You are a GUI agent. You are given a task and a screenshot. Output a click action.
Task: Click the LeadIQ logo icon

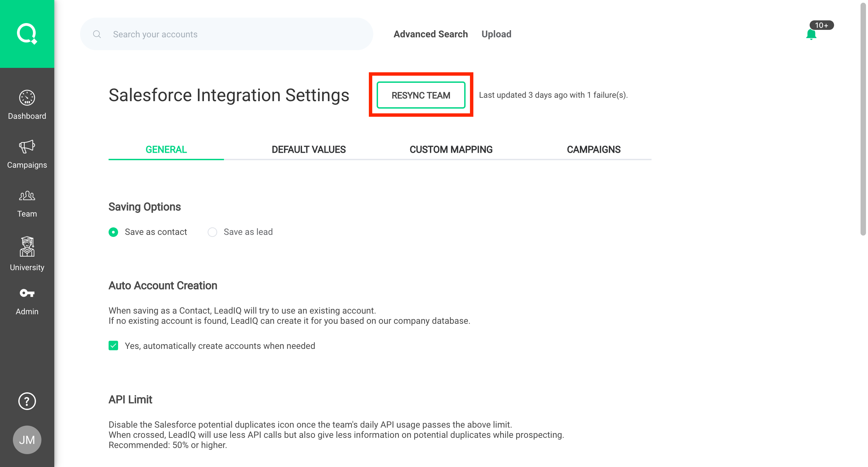click(x=27, y=34)
